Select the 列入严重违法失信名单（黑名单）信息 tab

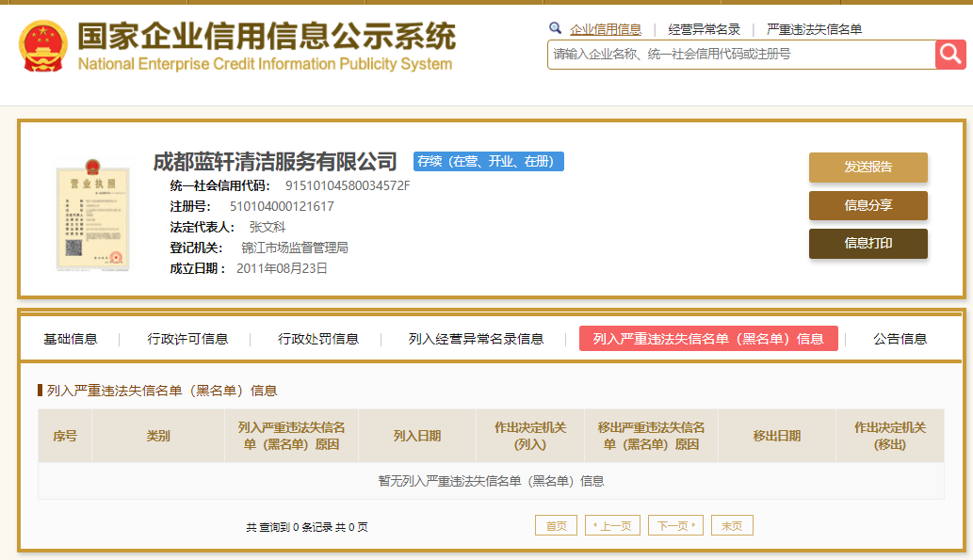tap(708, 339)
